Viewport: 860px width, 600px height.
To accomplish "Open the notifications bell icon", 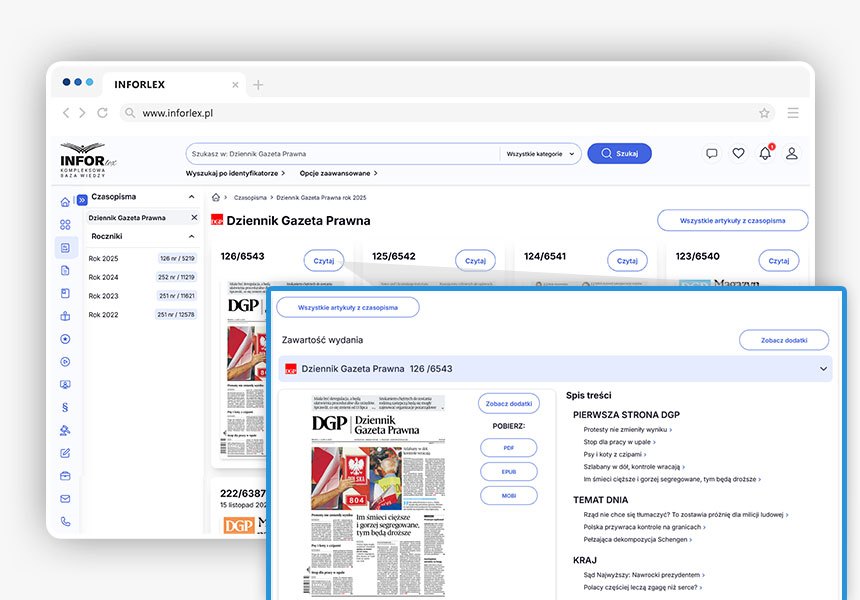I will tap(765, 153).
